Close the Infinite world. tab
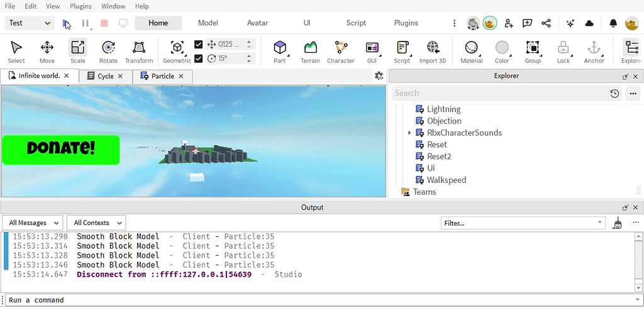 coord(67,76)
